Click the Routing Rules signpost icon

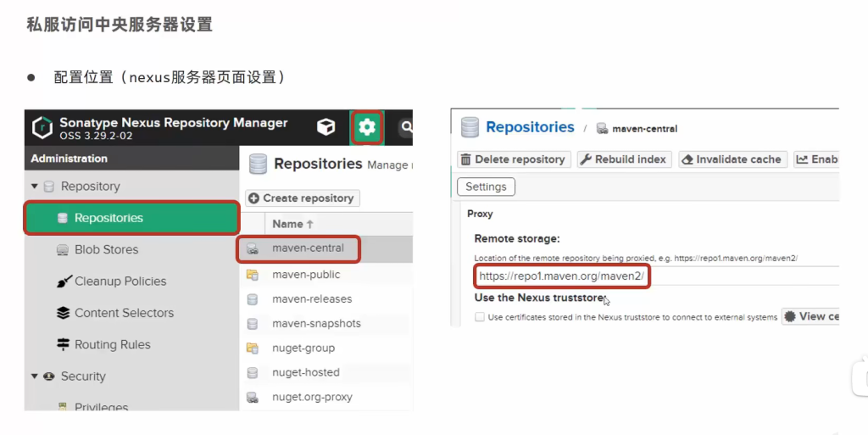63,345
